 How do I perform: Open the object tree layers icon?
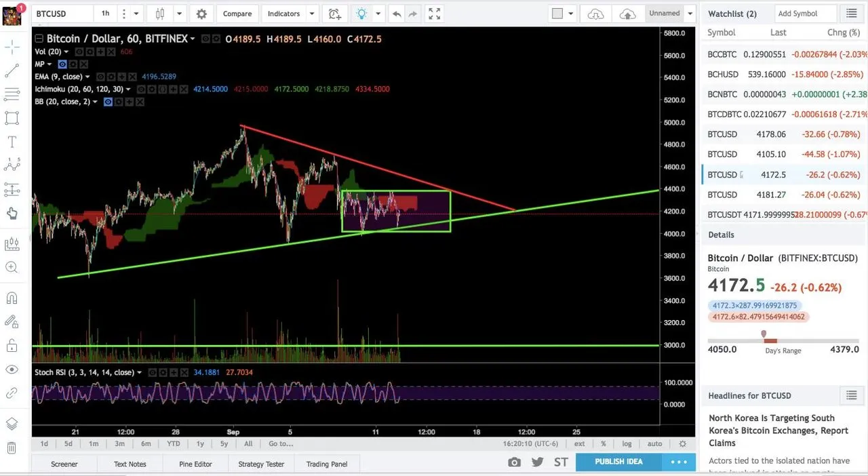point(12,424)
